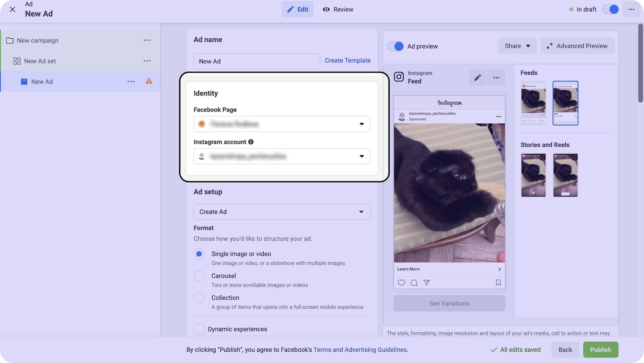Image resolution: width=644 pixels, height=363 pixels.
Task: Click the comment bubble icon in preview
Action: [x=414, y=283]
